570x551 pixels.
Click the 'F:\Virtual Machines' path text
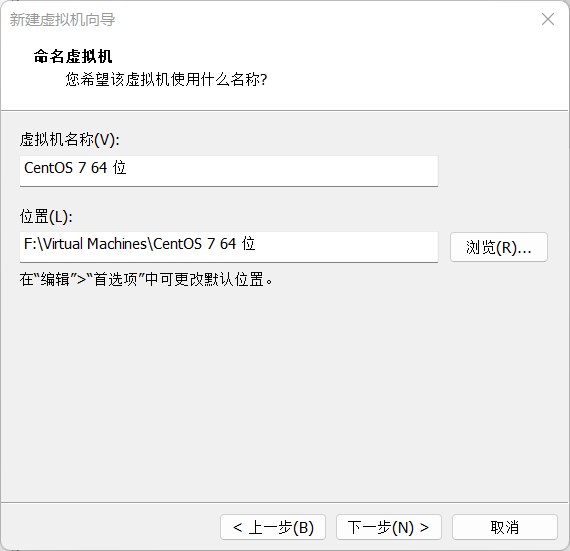(x=85, y=244)
